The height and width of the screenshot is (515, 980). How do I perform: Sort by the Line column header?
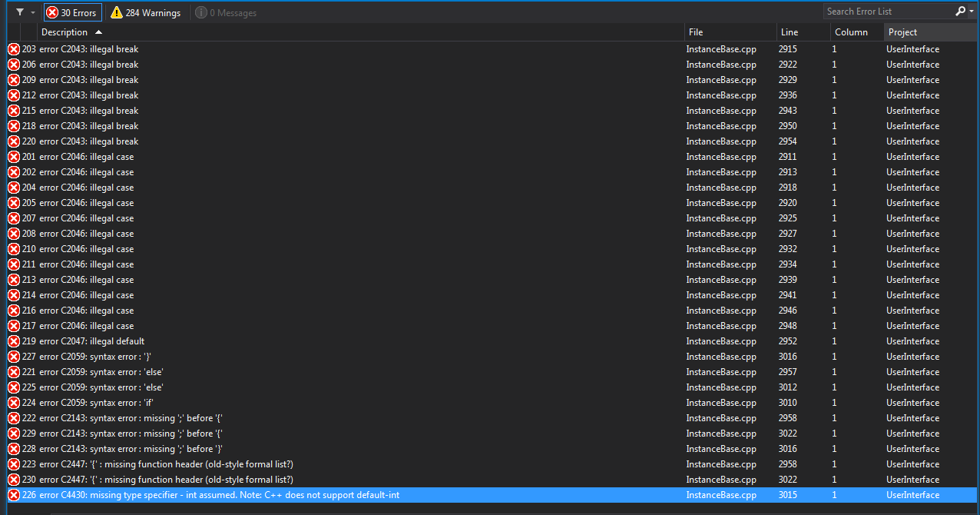[803, 32]
